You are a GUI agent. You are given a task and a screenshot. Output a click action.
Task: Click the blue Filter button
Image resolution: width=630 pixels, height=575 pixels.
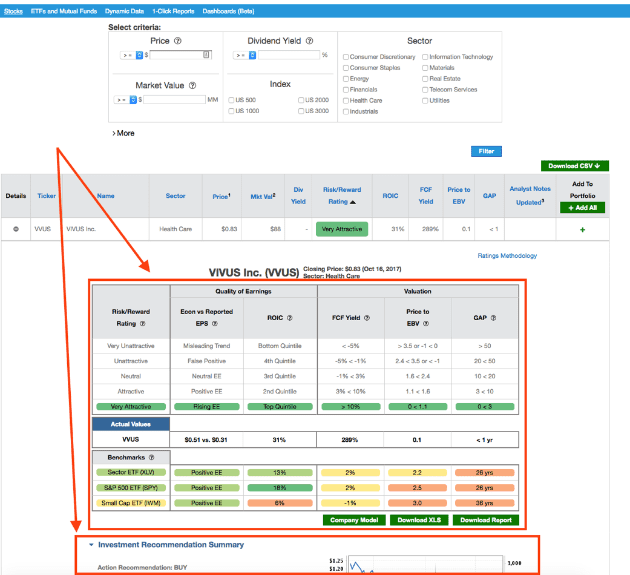click(x=486, y=151)
